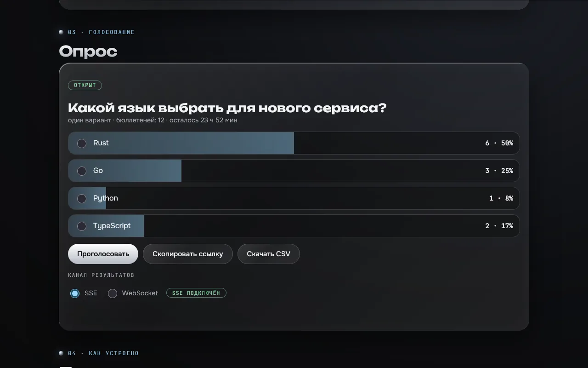Click the Проголосовать button

[103, 254]
